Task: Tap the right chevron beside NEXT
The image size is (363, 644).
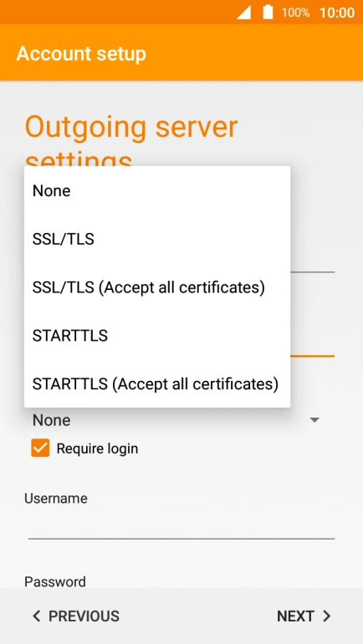Action: [327, 616]
